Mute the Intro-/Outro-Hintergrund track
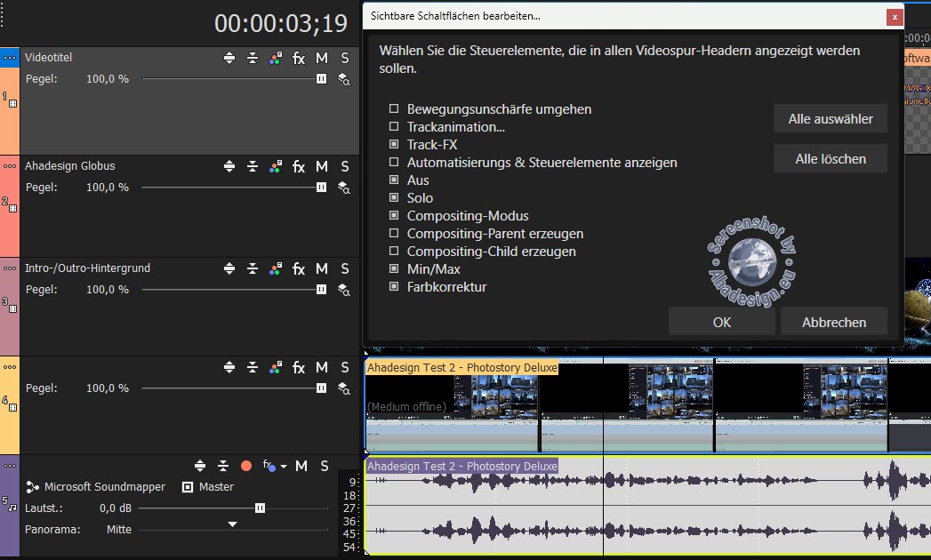Image resolution: width=931 pixels, height=560 pixels. [322, 269]
